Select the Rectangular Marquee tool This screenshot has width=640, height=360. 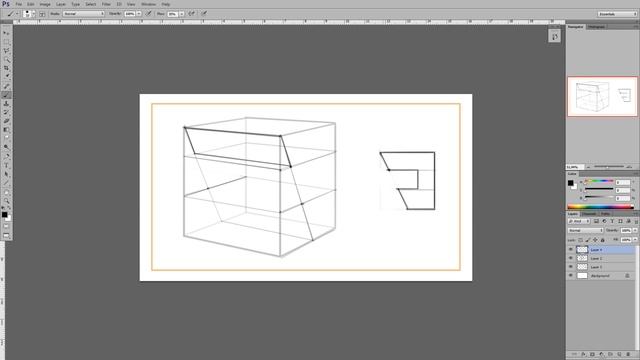6,42
